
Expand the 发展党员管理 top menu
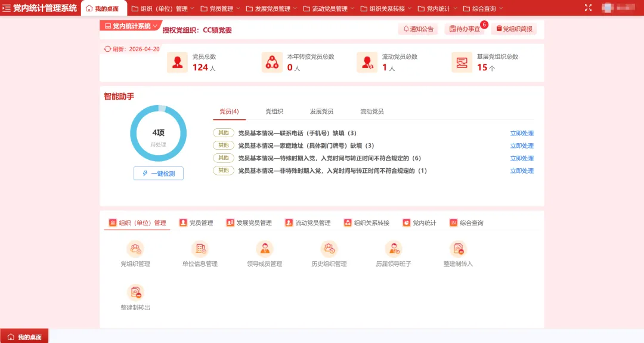[x=271, y=8]
